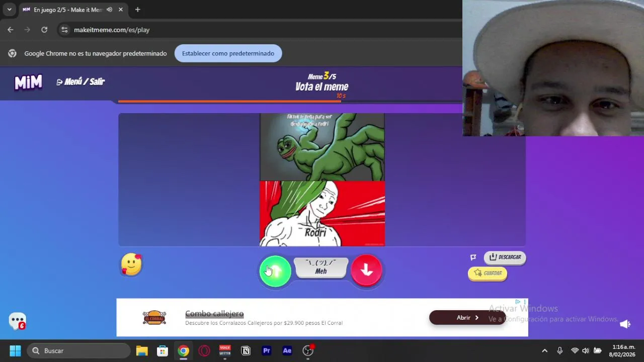Mute the game sound speaker

pos(625,324)
